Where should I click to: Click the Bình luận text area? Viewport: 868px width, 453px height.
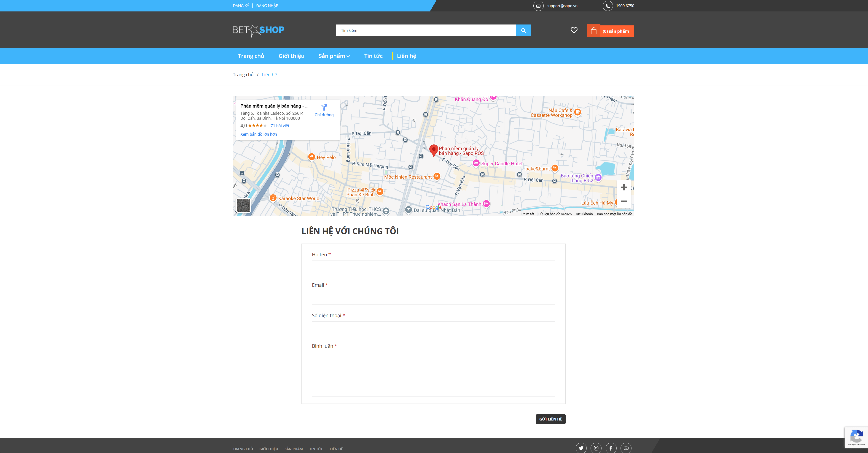(x=433, y=374)
